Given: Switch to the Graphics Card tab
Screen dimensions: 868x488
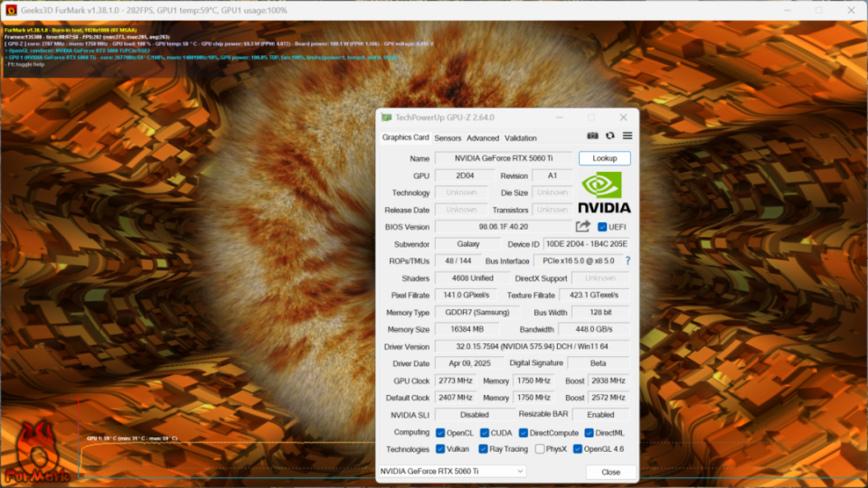Looking at the screenshot, I should (405, 137).
